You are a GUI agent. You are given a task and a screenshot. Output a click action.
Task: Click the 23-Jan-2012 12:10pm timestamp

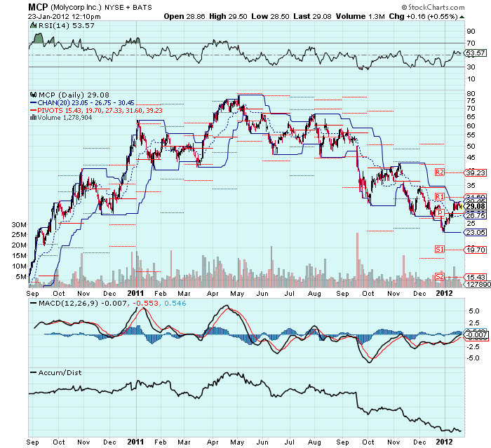point(65,17)
